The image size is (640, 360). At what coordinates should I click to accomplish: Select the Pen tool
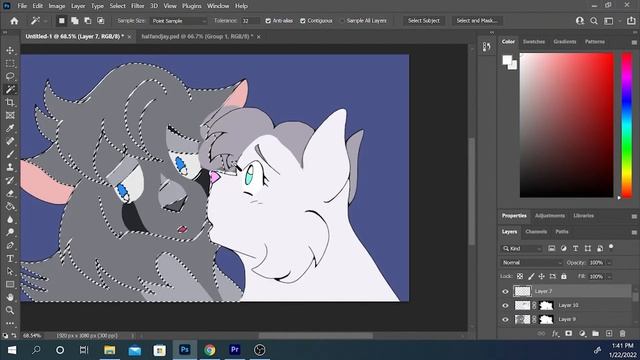[10, 245]
